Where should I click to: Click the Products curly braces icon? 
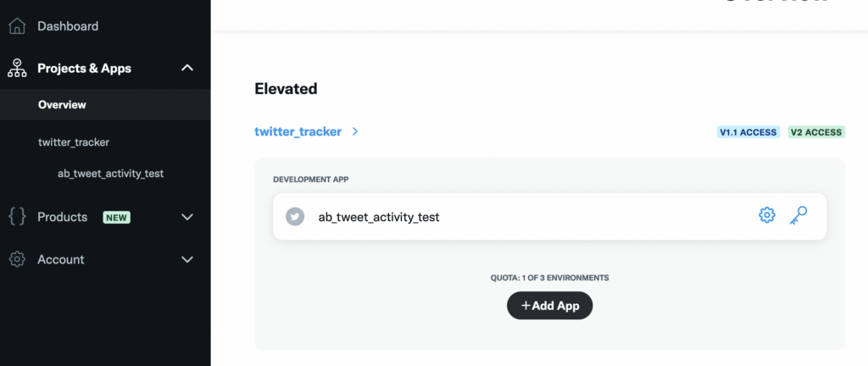17,217
